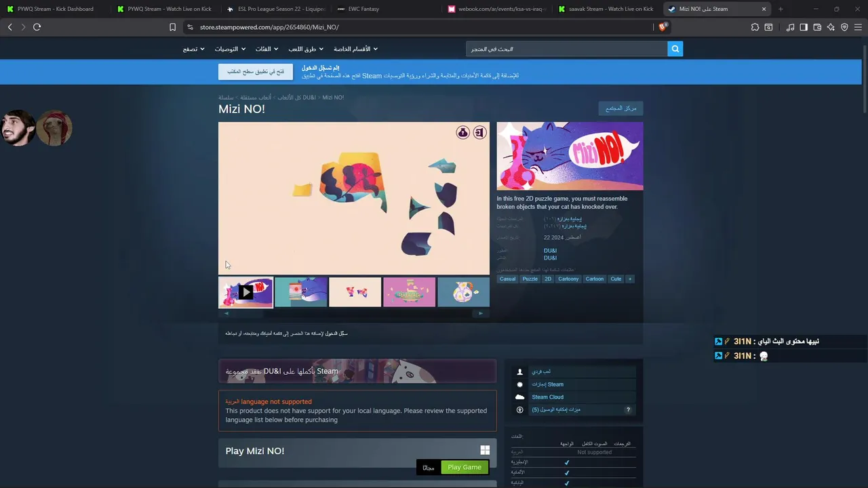Expand the طرق اللعب menu dropdown

click(305, 49)
